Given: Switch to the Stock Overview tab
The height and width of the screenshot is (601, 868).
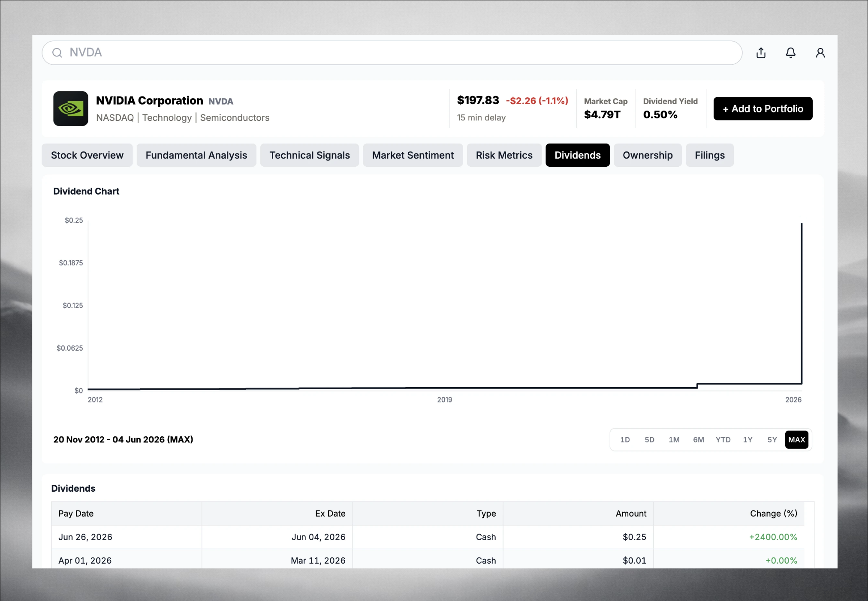Looking at the screenshot, I should pyautogui.click(x=87, y=155).
